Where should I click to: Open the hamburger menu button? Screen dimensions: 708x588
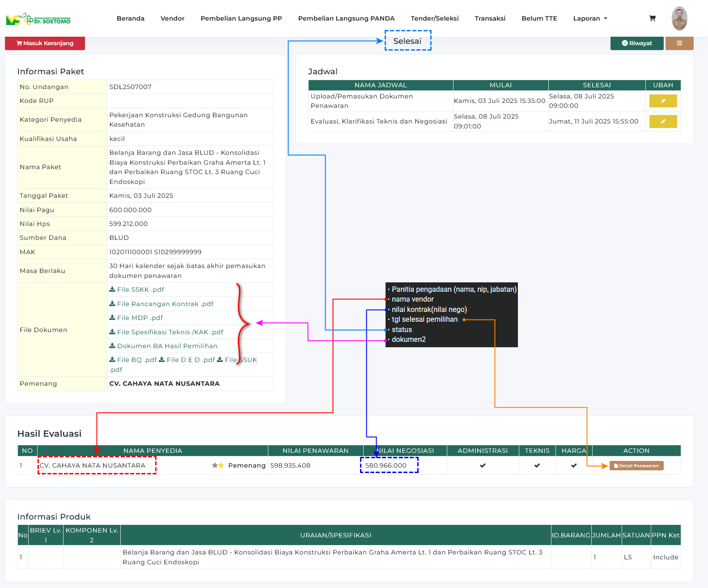(679, 43)
